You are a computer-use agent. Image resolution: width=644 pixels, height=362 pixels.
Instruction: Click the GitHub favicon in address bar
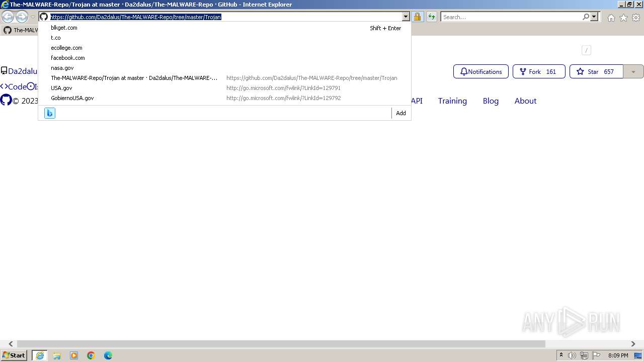click(x=44, y=17)
